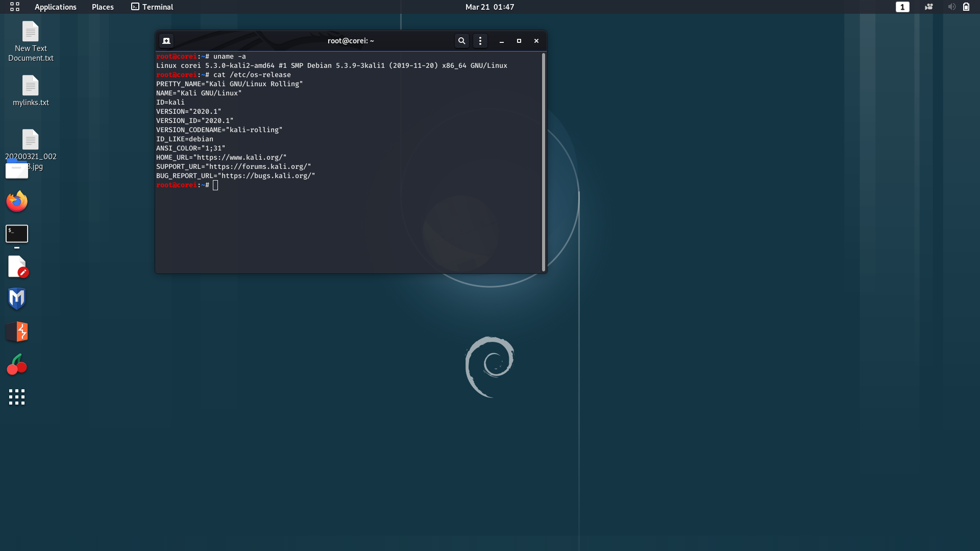Launch CherryTree notes application
Screen dimensions: 980x551
pos(17,365)
